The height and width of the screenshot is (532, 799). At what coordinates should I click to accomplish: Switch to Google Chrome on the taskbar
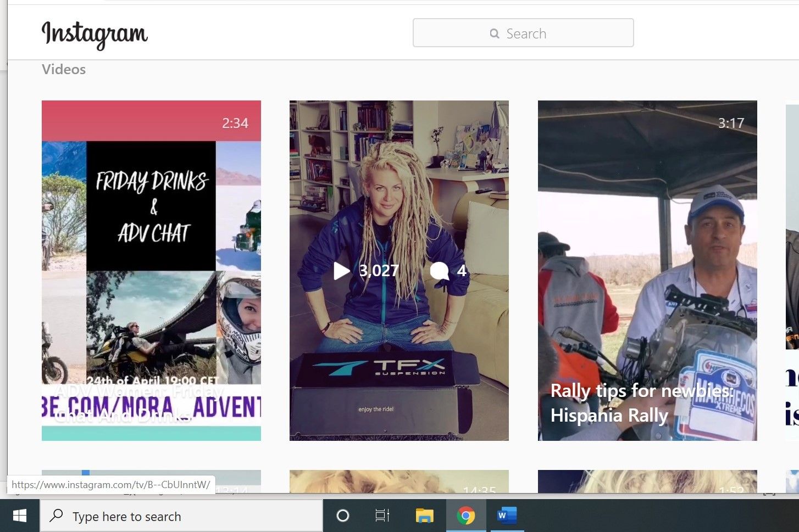point(466,516)
